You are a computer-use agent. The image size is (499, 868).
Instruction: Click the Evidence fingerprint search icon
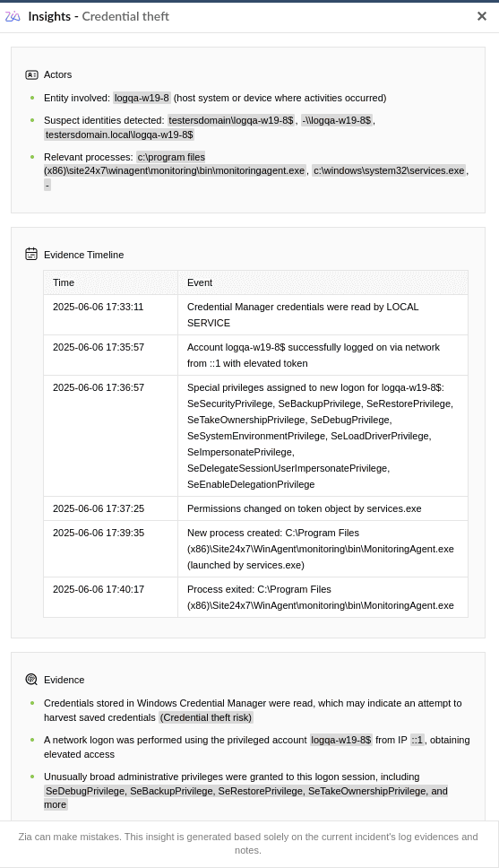31,679
